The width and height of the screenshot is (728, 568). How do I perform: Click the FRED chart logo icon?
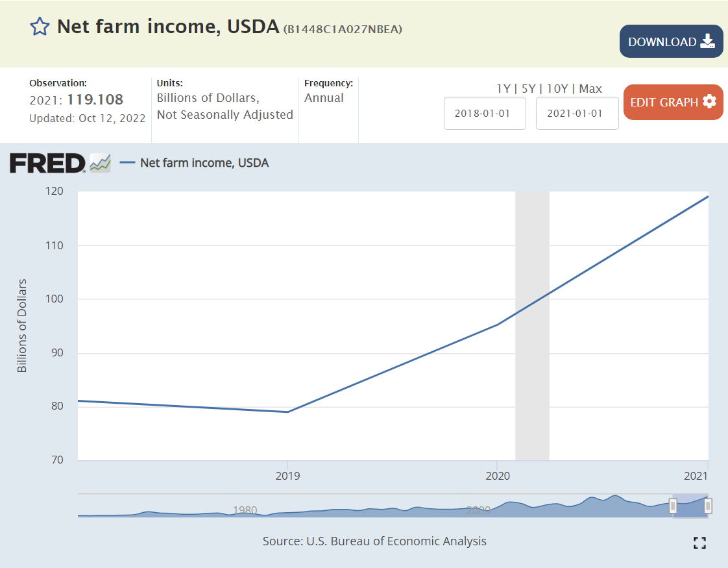click(100, 163)
